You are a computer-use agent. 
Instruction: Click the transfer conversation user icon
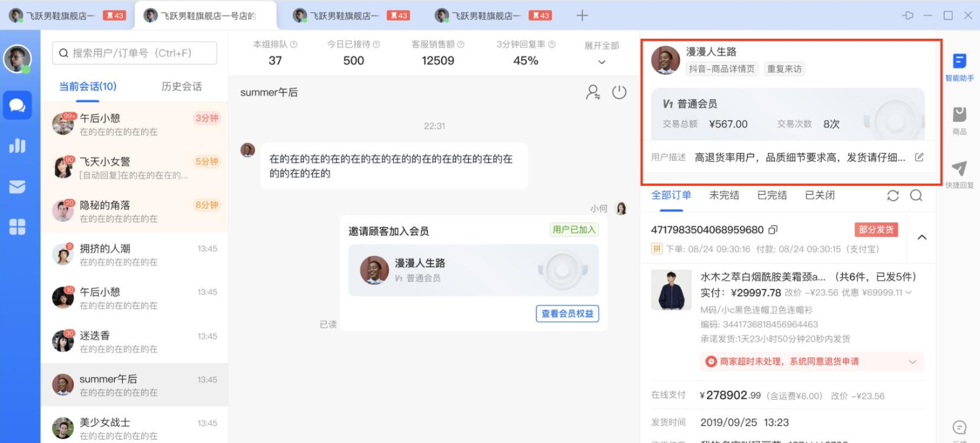click(593, 93)
